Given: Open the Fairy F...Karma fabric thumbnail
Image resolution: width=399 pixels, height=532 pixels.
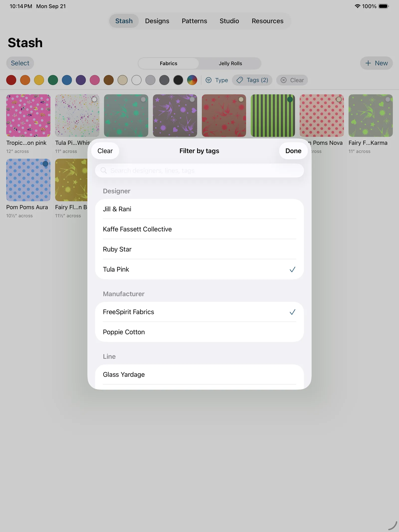Looking at the screenshot, I should (x=371, y=115).
